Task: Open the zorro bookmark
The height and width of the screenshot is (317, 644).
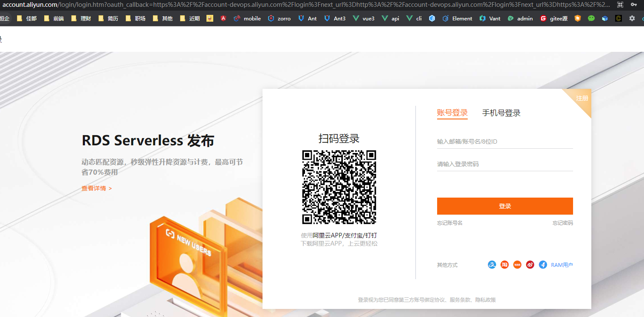Action: coord(280,18)
